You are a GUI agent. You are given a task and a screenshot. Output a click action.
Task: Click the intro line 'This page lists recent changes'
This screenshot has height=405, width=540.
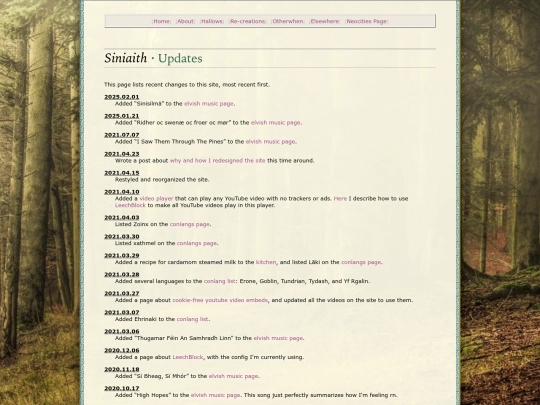pyautogui.click(x=187, y=84)
